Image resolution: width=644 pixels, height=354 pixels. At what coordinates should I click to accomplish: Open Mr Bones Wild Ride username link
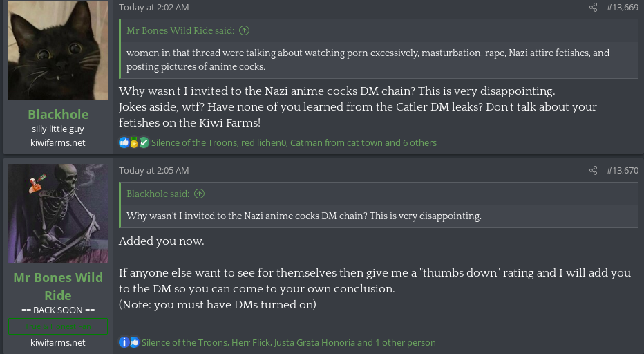58,286
